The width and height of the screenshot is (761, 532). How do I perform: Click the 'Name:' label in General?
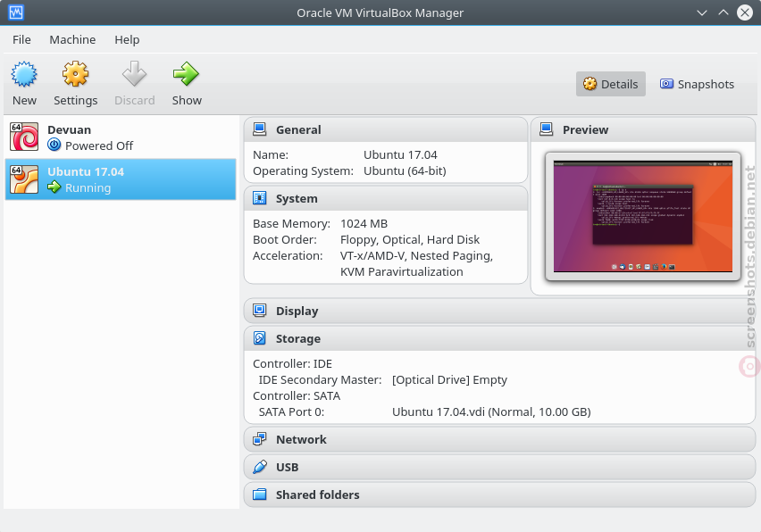click(x=271, y=154)
